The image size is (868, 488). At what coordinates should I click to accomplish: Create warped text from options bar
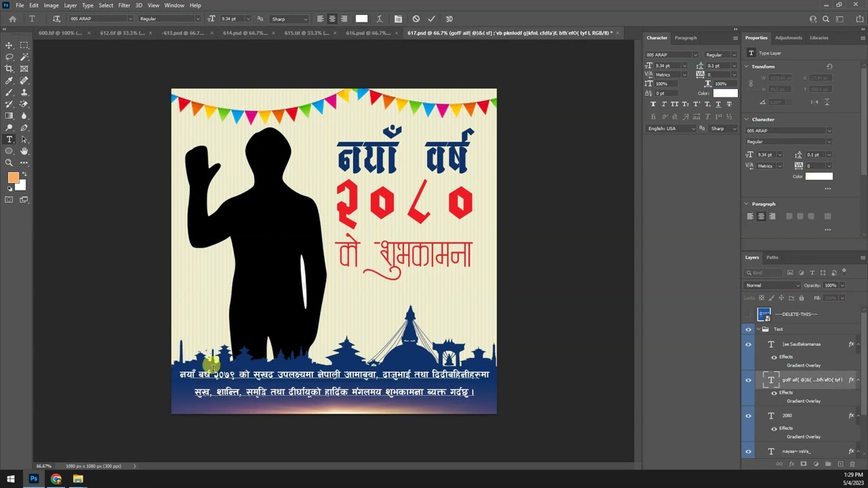pos(379,19)
